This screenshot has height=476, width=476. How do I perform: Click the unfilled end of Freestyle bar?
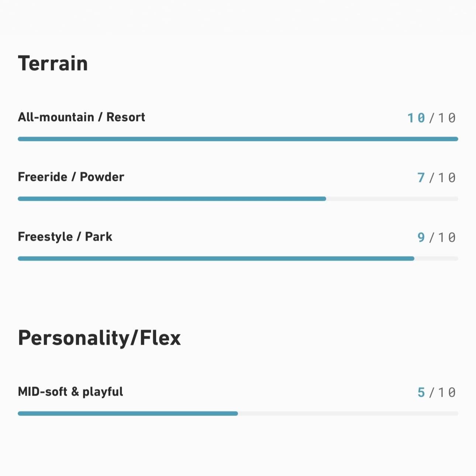click(437, 259)
